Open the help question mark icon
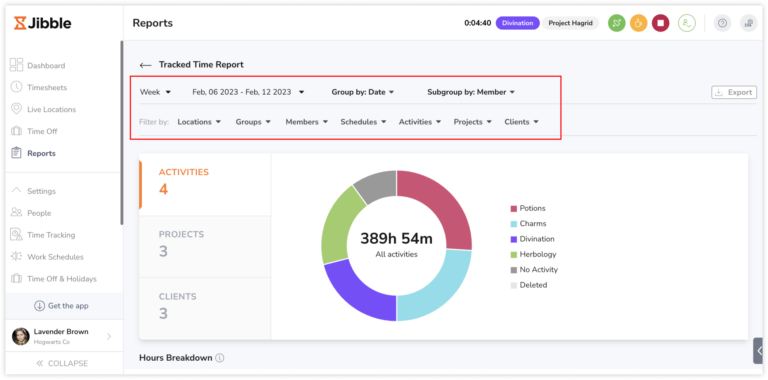This screenshot has height=380, width=768. [x=722, y=23]
